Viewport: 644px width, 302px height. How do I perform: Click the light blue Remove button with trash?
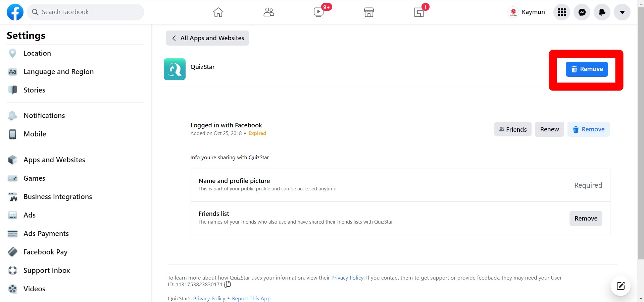pos(589,129)
